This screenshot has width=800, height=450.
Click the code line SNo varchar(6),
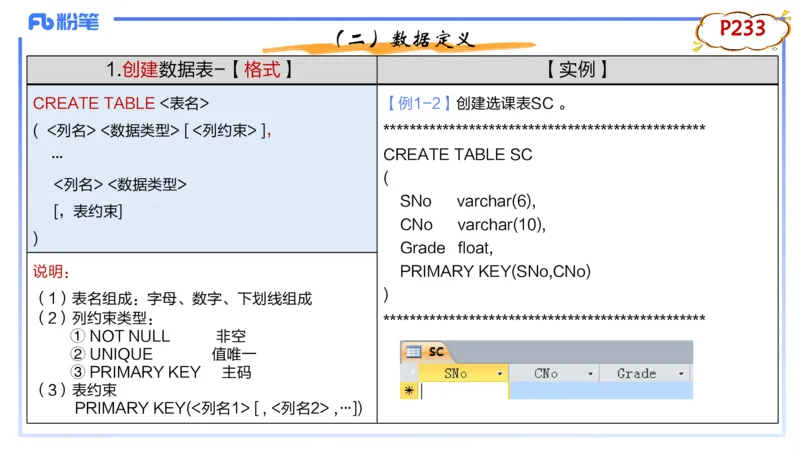pos(468,201)
